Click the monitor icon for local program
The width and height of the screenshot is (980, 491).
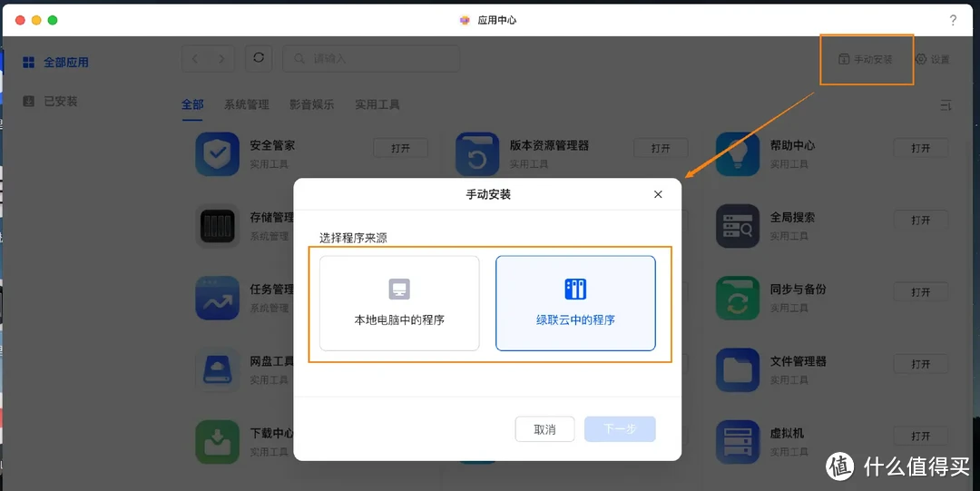[399, 289]
